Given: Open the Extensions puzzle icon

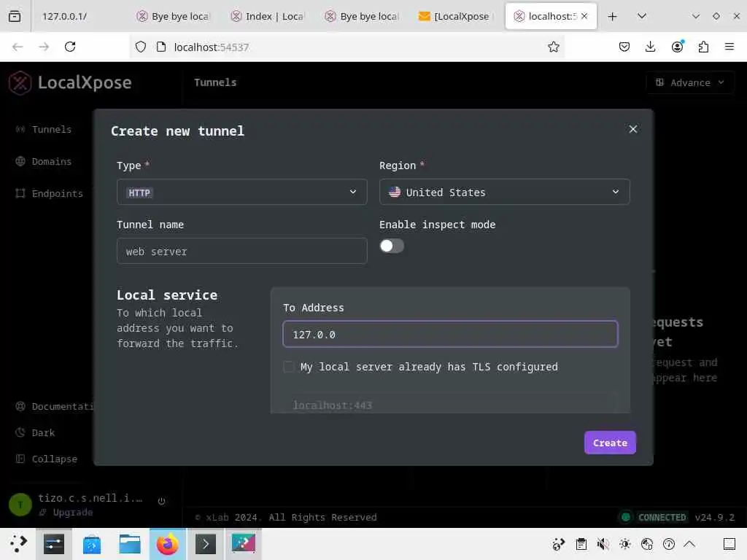Looking at the screenshot, I should pos(703,47).
